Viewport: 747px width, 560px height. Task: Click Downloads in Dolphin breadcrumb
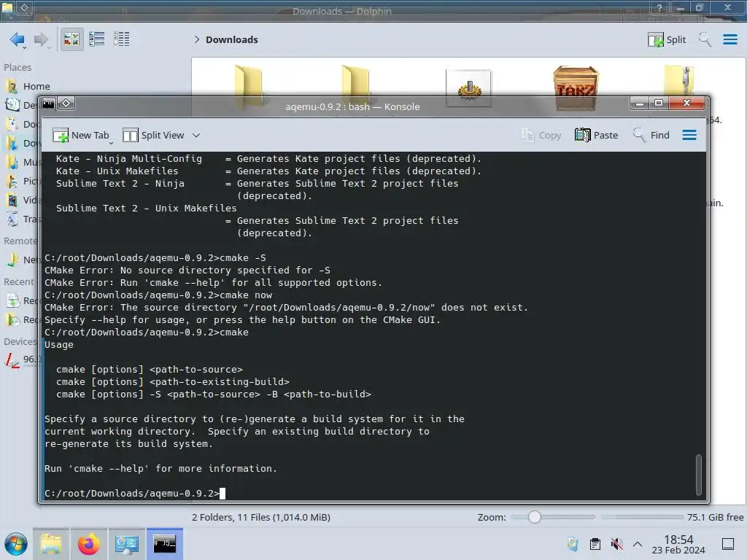pos(231,39)
